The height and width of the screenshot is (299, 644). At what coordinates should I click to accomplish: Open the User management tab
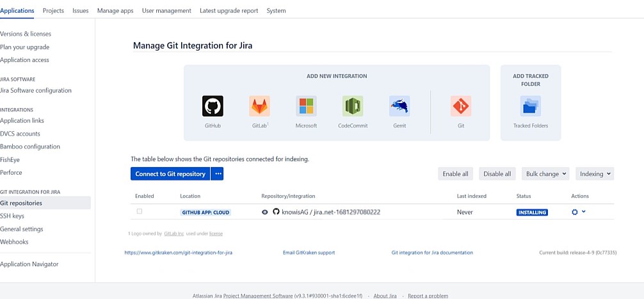166,11
